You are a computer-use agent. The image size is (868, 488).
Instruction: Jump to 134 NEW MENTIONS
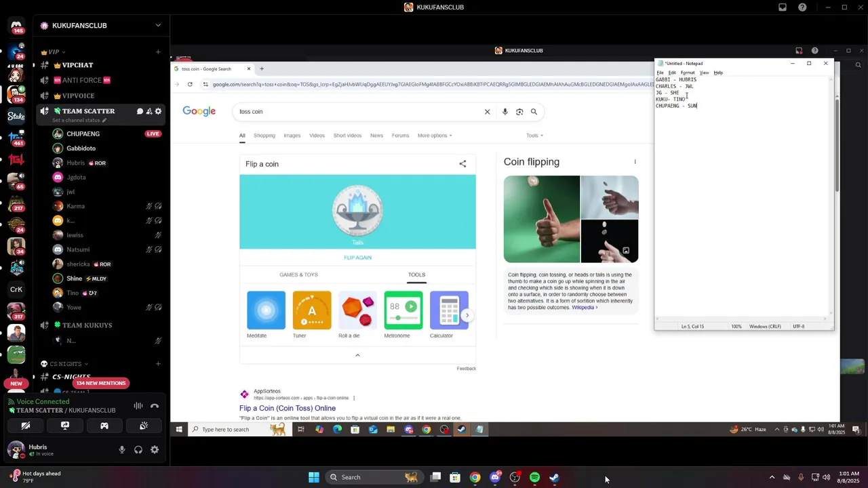[x=101, y=383]
